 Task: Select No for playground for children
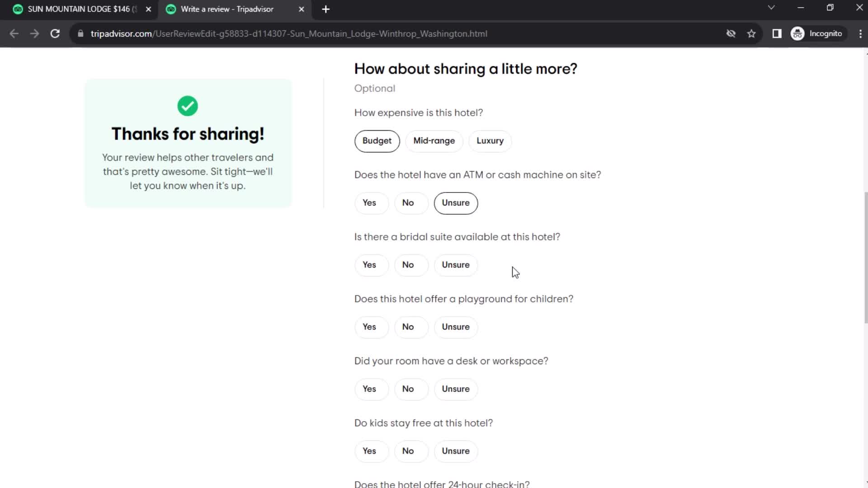pos(408,327)
